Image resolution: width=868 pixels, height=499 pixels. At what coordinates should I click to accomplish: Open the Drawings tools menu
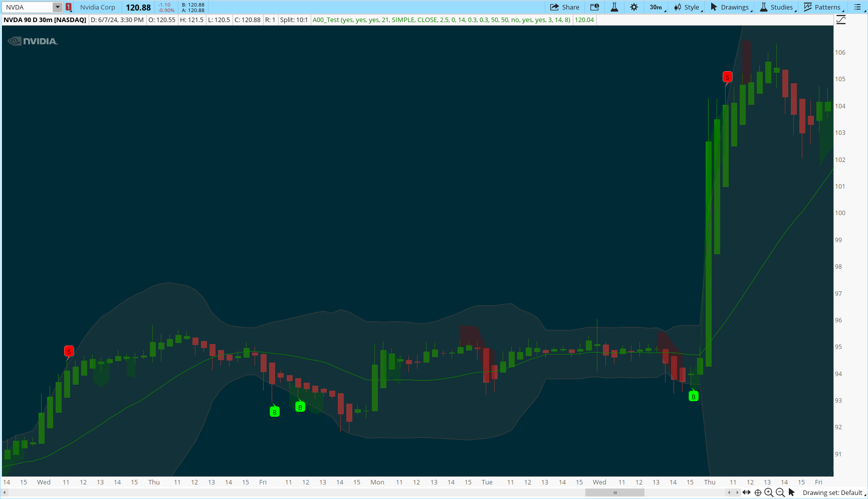pyautogui.click(x=731, y=7)
